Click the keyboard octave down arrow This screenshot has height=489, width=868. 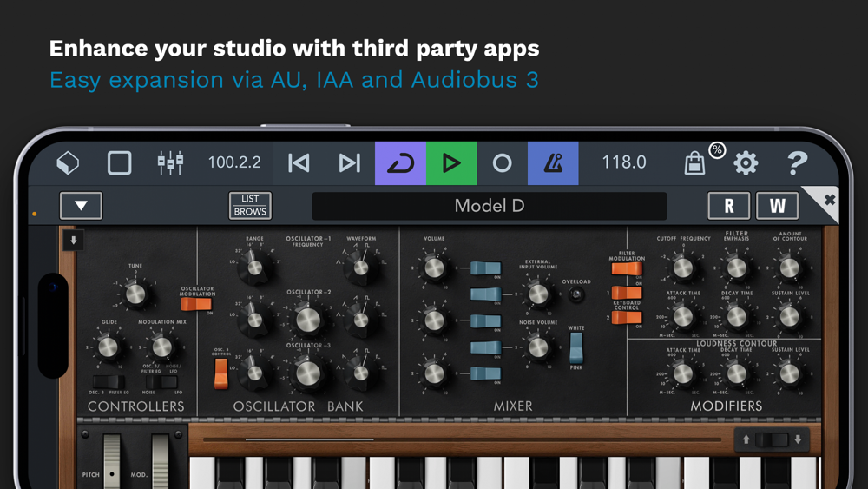(x=798, y=439)
